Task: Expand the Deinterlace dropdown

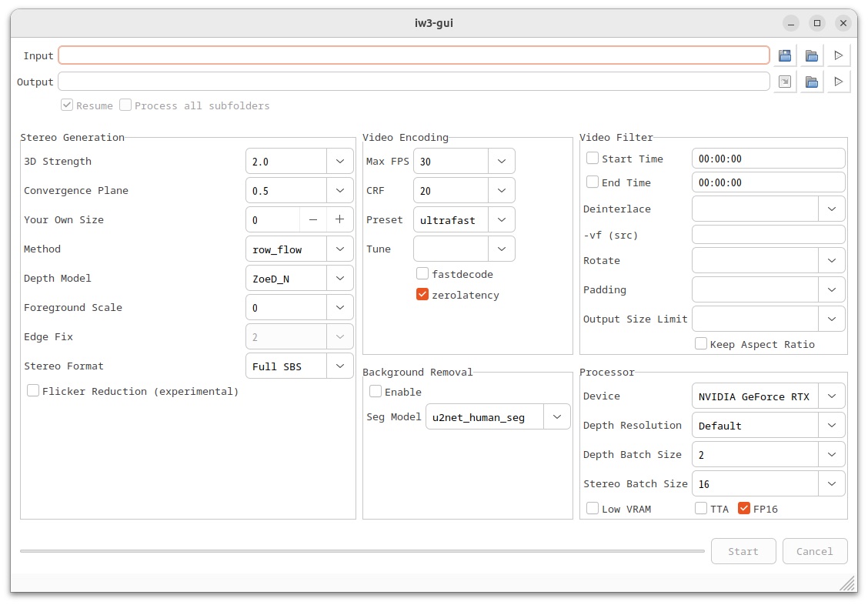Action: coord(832,209)
